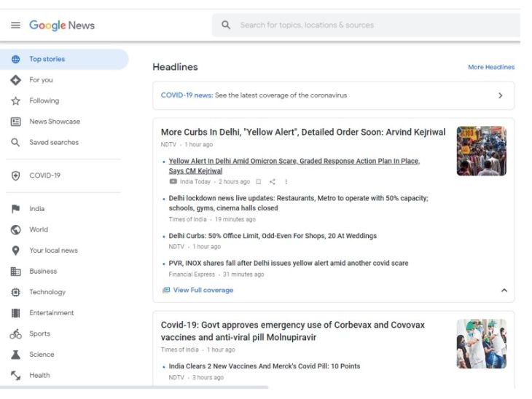Viewport: 532px width, 399px height.
Task: Click the search magnifier icon
Action: pos(226,25)
